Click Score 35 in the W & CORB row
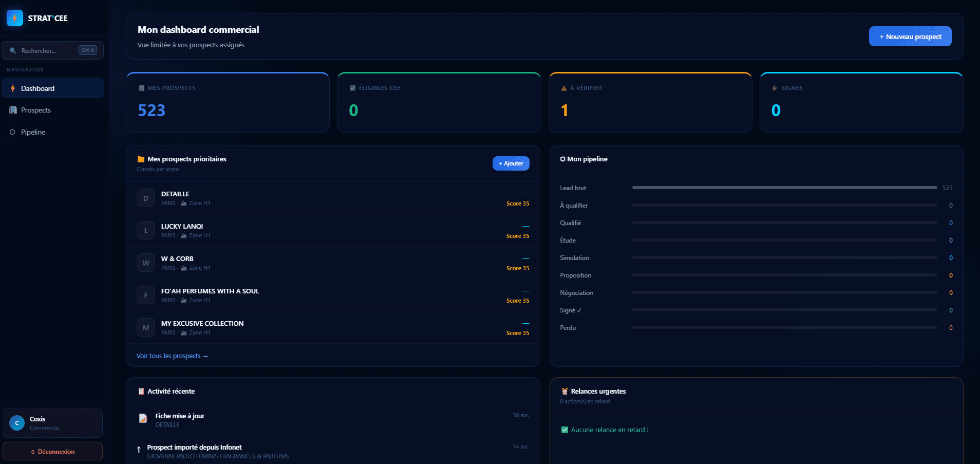 [x=518, y=269]
